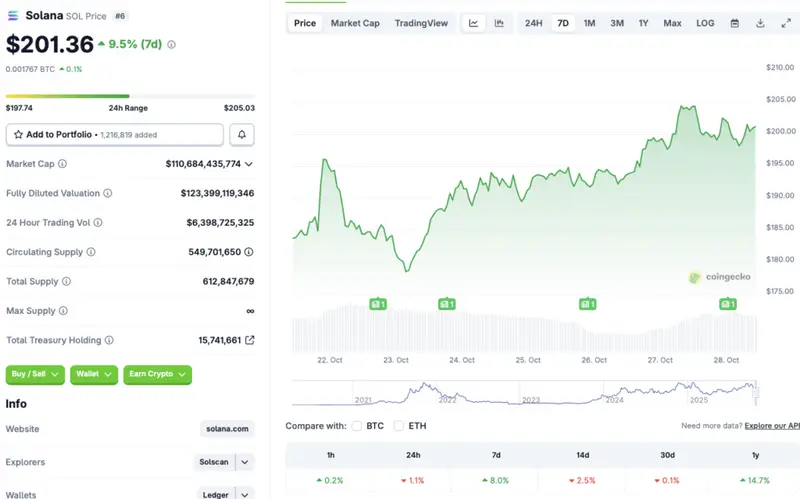Open the calendar date range picker
The height and width of the screenshot is (499, 800).
pos(735,23)
